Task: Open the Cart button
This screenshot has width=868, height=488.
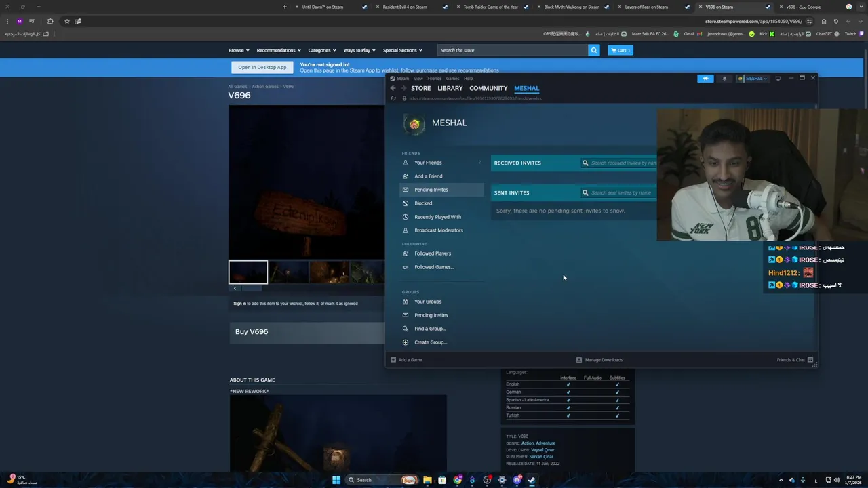Action: [620, 50]
